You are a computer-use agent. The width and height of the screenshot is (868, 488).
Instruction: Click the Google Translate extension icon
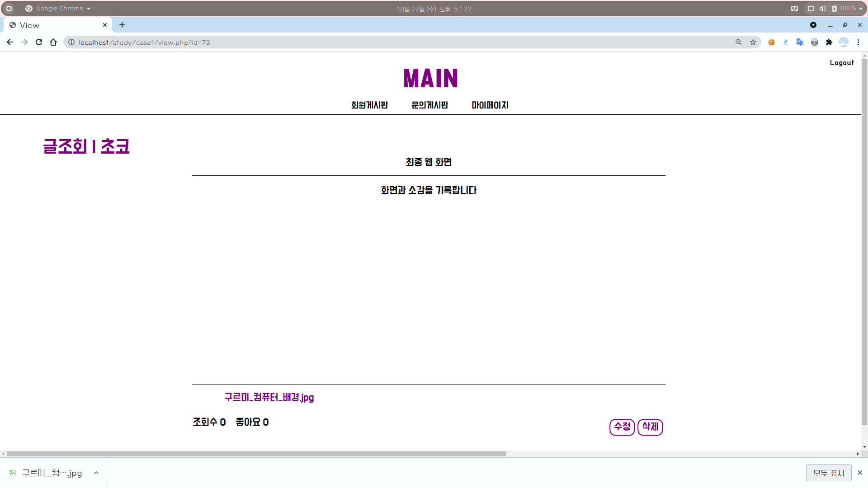(x=800, y=42)
